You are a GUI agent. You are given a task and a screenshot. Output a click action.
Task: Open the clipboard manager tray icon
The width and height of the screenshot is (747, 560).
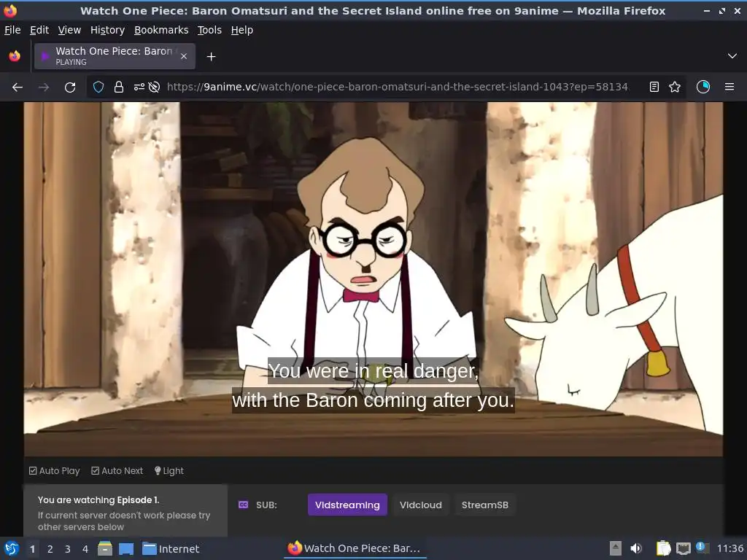click(x=663, y=548)
